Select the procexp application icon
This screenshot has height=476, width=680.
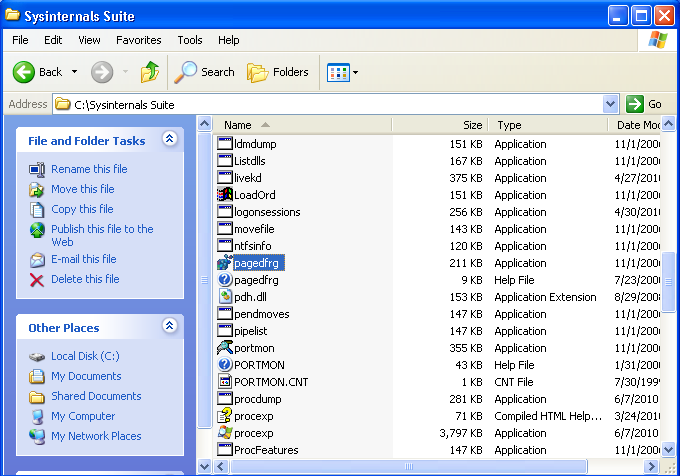click(x=225, y=433)
